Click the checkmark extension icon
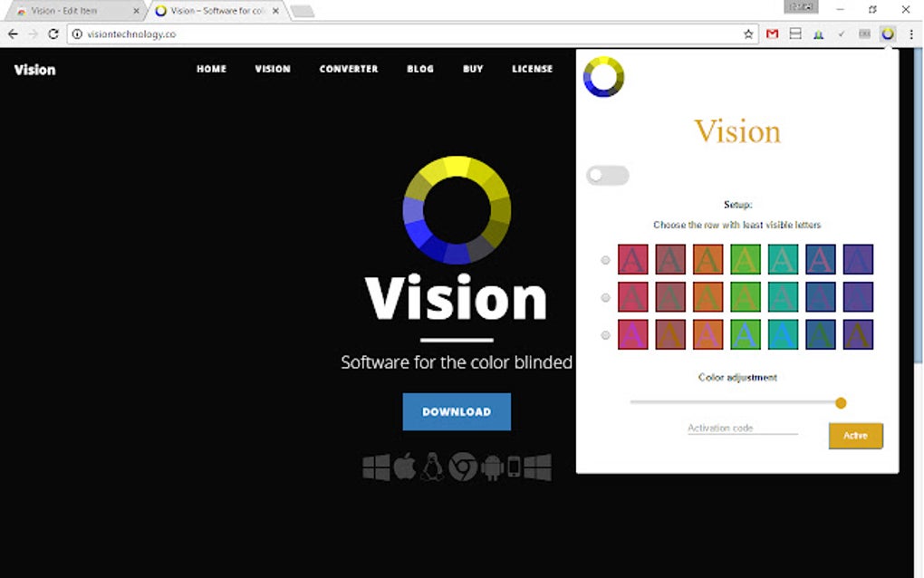This screenshot has height=578, width=924. pos(842,34)
